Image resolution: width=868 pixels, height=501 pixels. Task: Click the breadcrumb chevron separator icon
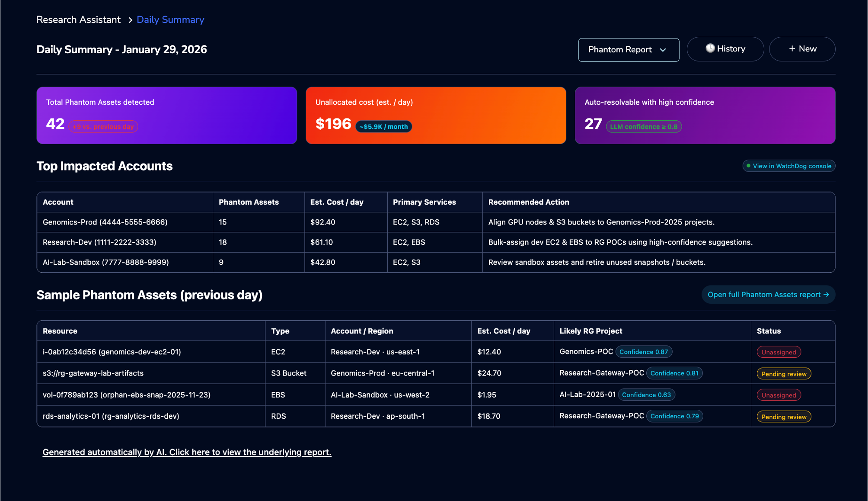[x=130, y=20]
